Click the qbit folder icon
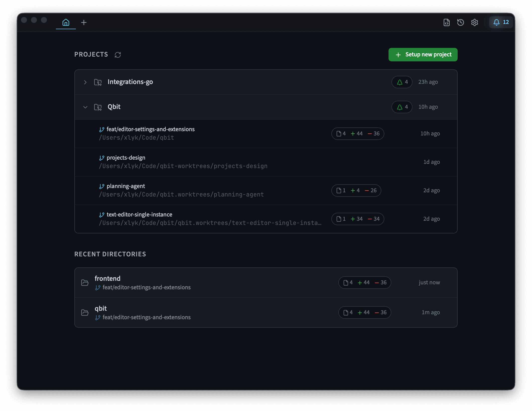The height and width of the screenshot is (411, 532). pyautogui.click(x=85, y=312)
